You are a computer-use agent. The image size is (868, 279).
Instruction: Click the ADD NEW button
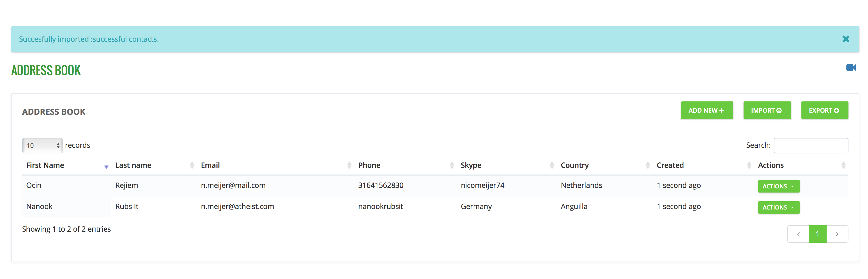(707, 110)
